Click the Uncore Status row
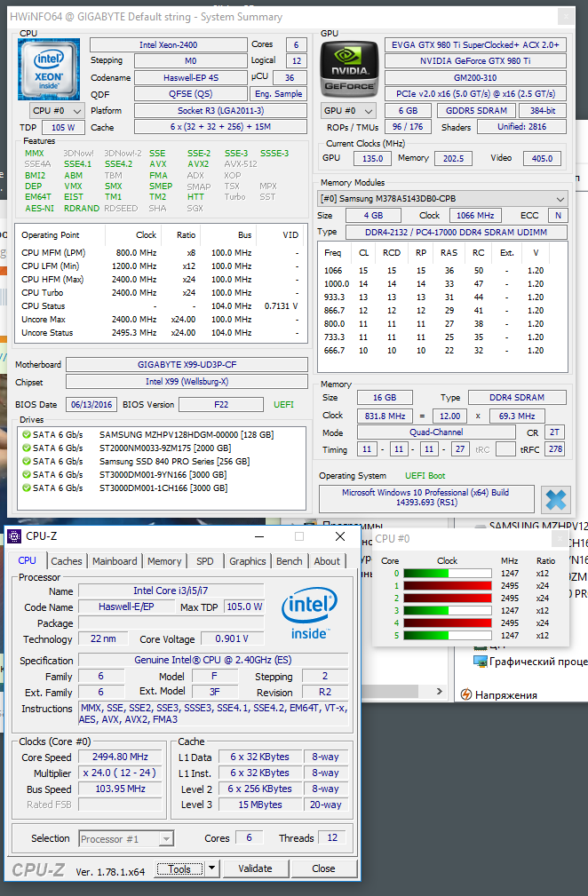The width and height of the screenshot is (588, 896). click(x=160, y=333)
